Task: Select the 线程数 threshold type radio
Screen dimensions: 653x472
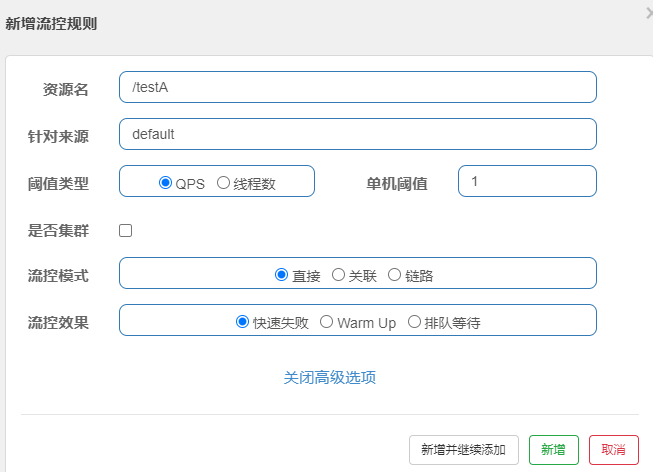Action: click(x=223, y=182)
